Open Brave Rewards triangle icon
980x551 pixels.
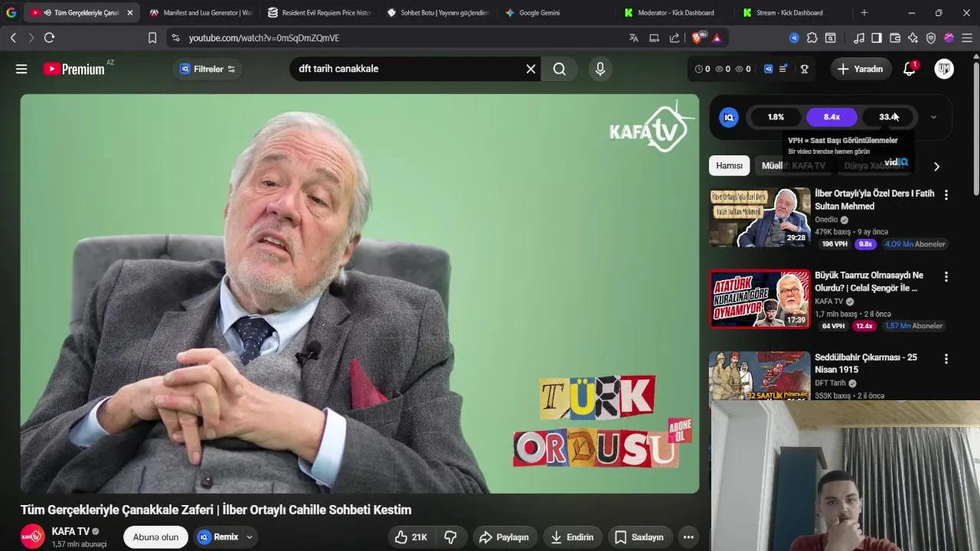[x=717, y=37]
